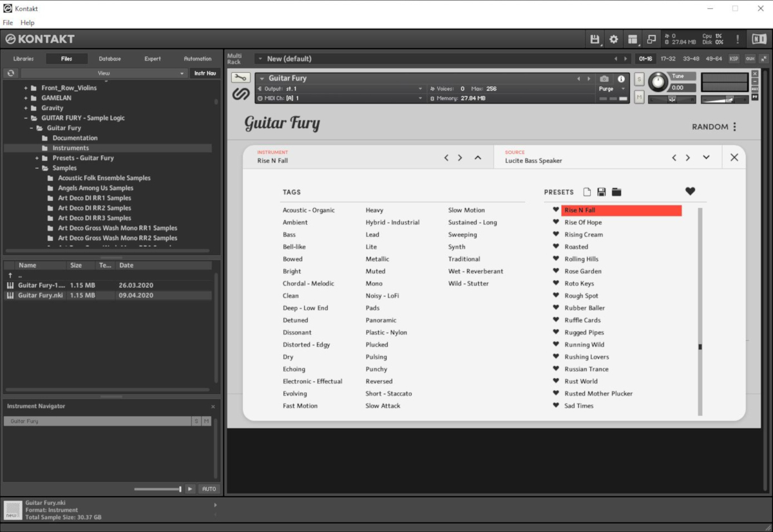Close Instrument Navigator panel X

point(213,406)
